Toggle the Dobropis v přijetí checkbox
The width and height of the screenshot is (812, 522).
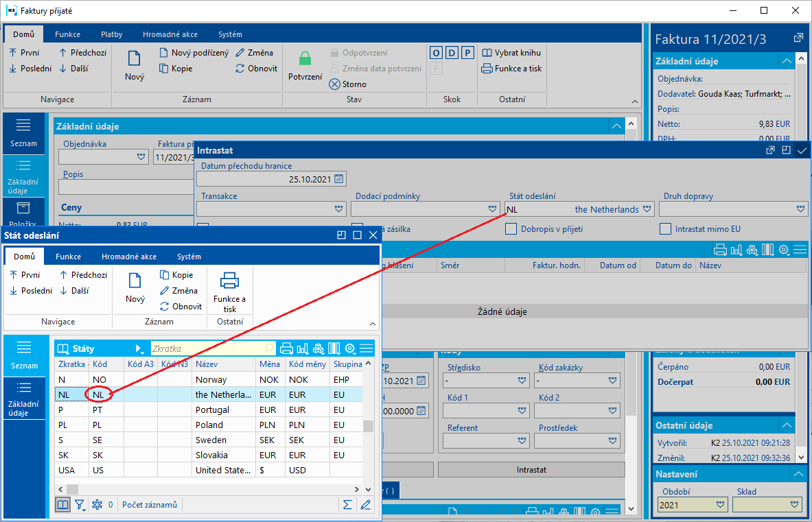pos(511,228)
